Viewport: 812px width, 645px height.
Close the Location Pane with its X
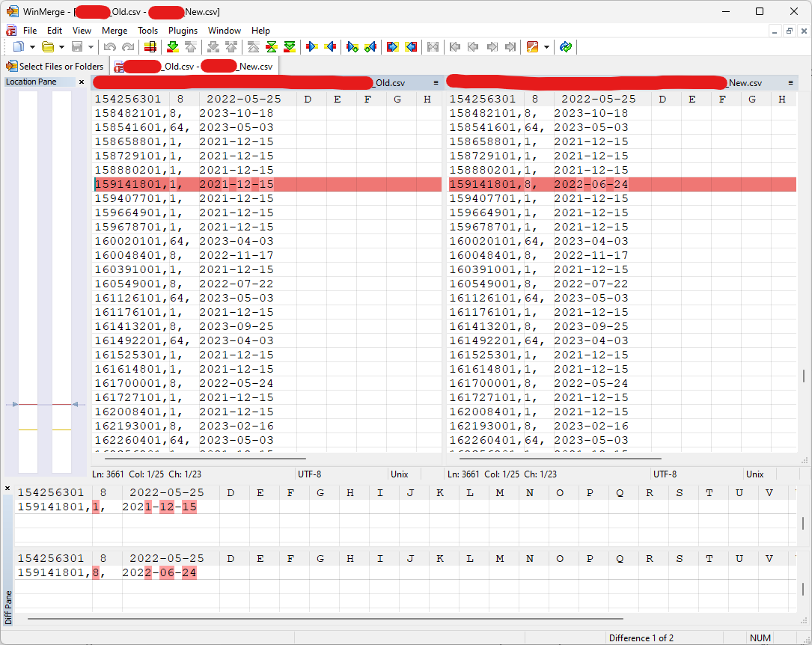point(82,82)
